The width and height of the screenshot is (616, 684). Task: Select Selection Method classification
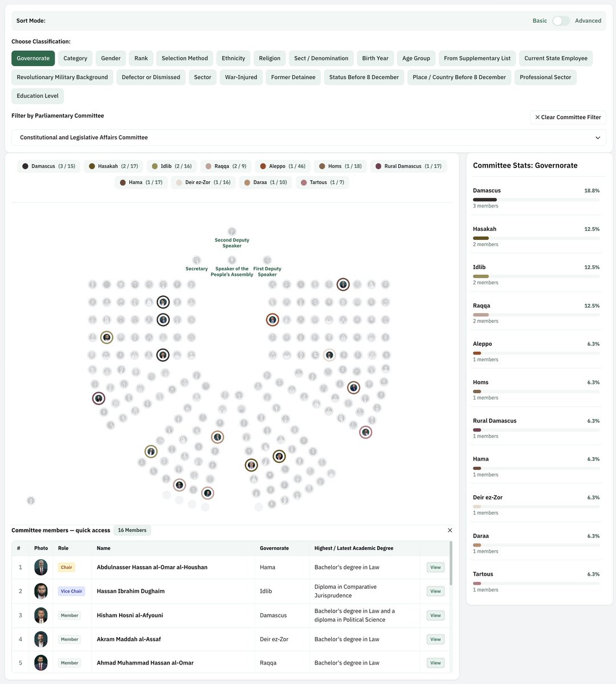tap(185, 58)
